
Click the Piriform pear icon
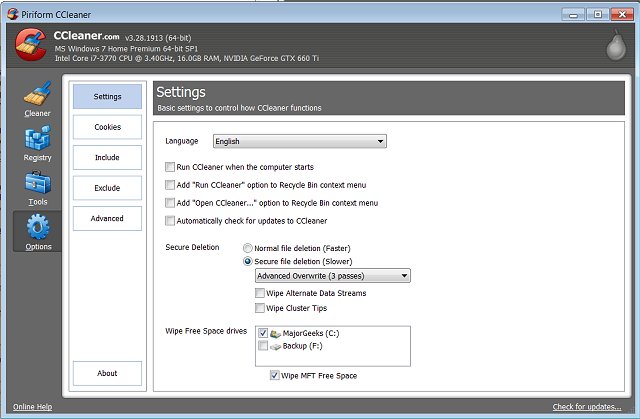coord(616,45)
